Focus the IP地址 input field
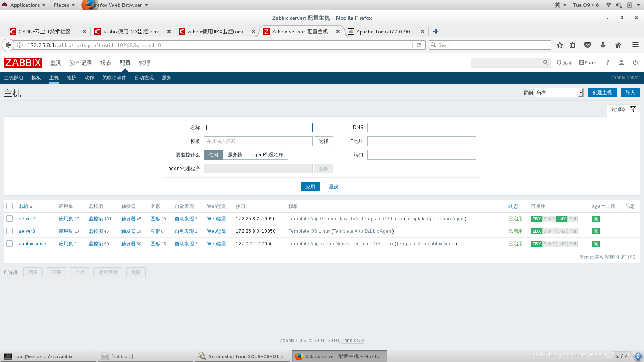 tap(422, 141)
